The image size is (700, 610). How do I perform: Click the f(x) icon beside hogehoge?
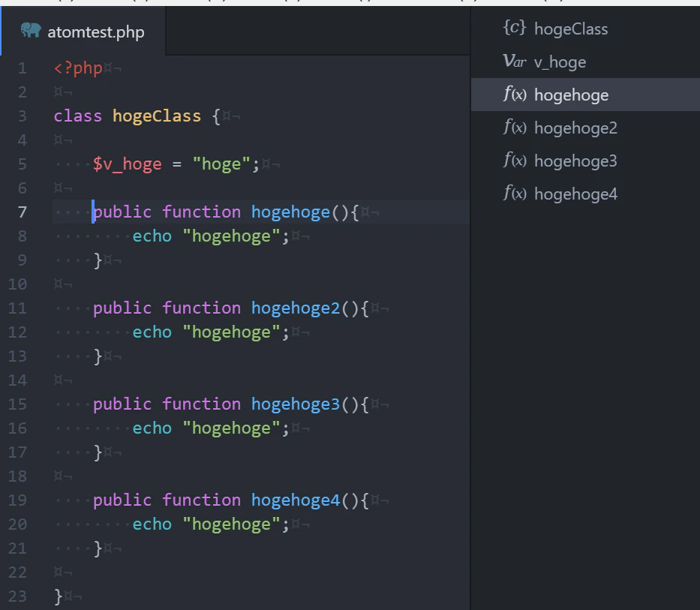(515, 95)
